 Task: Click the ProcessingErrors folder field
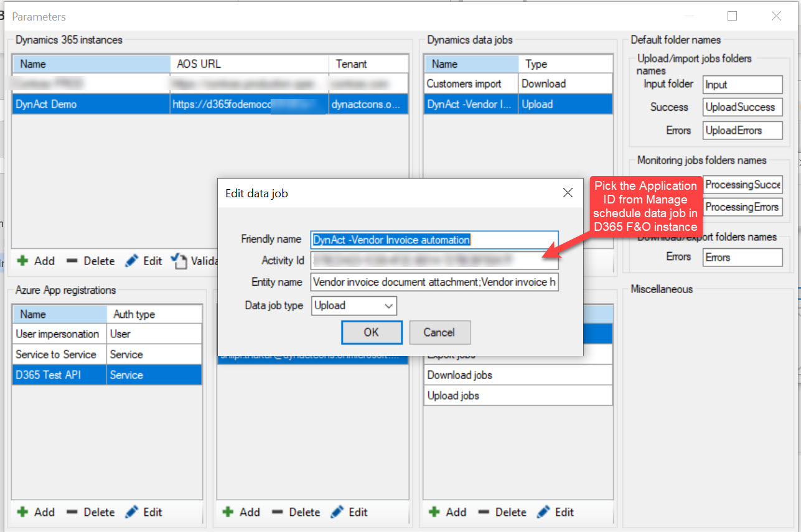(x=742, y=207)
